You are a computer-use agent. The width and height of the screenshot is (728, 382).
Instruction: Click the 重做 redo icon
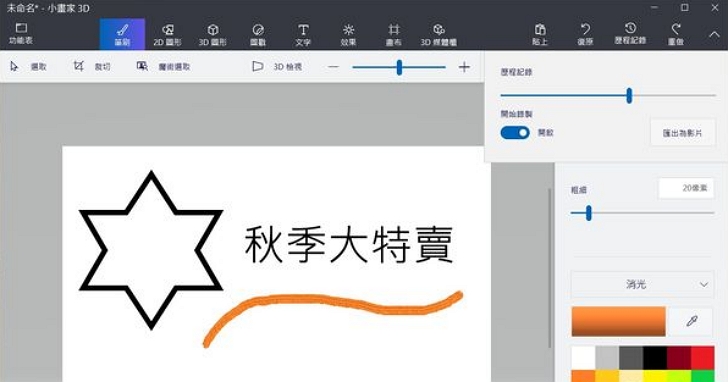pyautogui.click(x=676, y=34)
